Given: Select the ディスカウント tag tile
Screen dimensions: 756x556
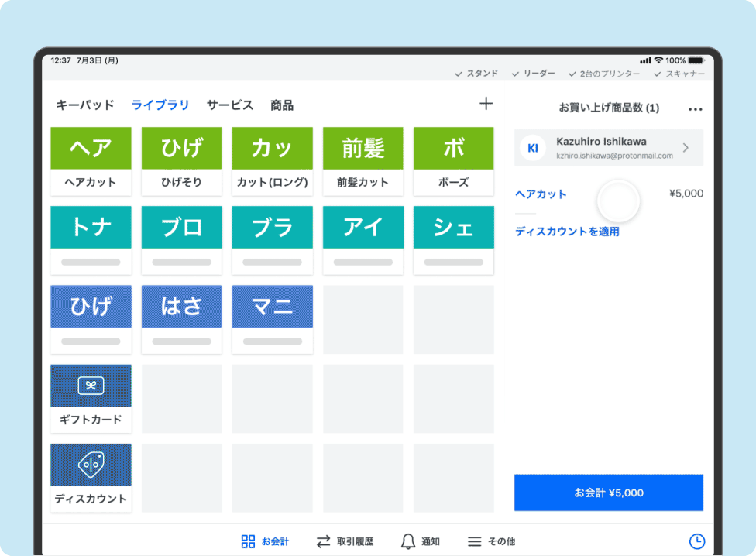Looking at the screenshot, I should [x=91, y=464].
